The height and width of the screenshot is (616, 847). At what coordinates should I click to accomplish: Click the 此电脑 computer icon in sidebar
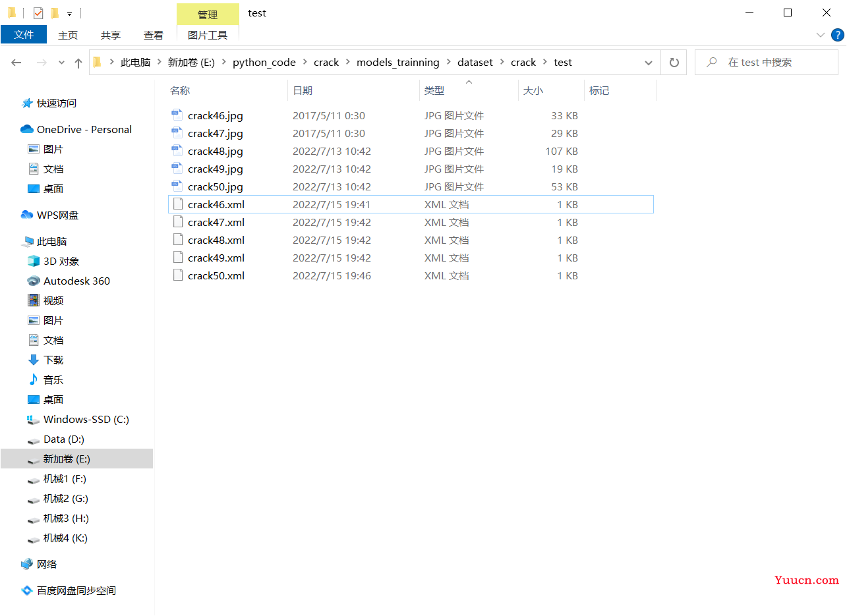[x=27, y=241]
